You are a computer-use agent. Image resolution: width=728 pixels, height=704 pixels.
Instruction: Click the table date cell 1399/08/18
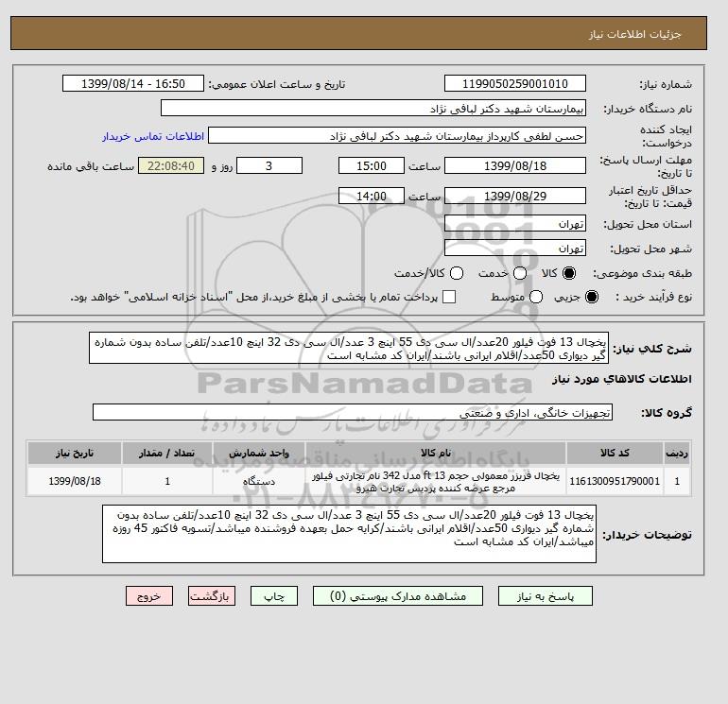75,481
